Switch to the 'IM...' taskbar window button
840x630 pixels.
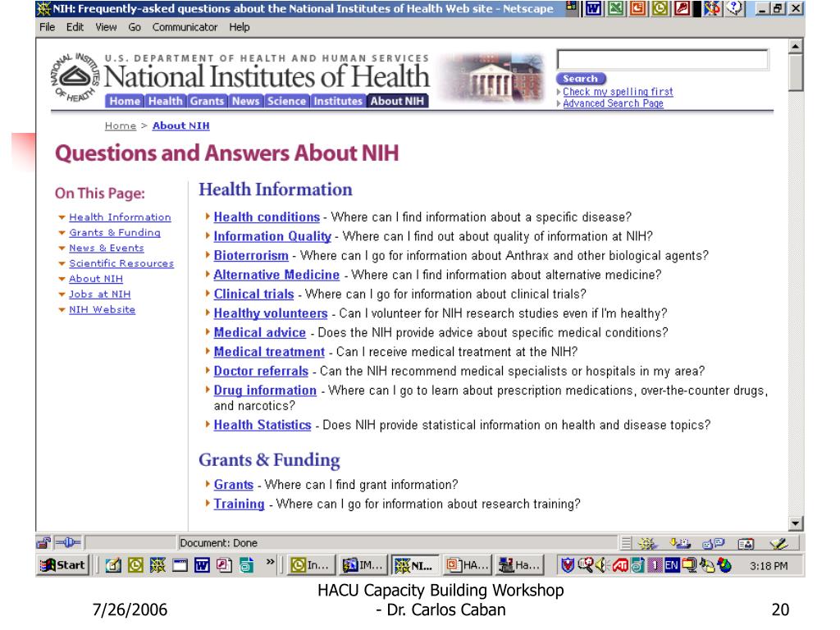click(363, 565)
